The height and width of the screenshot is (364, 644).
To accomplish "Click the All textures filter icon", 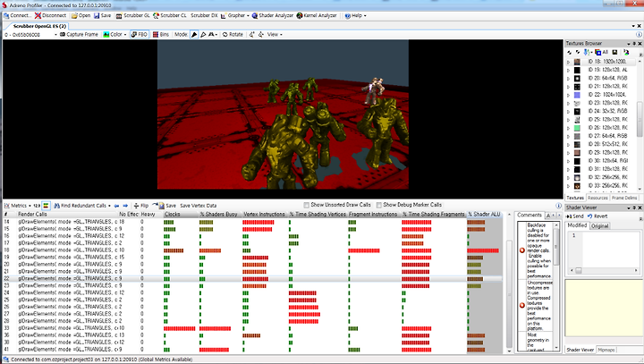I will click(x=601, y=52).
